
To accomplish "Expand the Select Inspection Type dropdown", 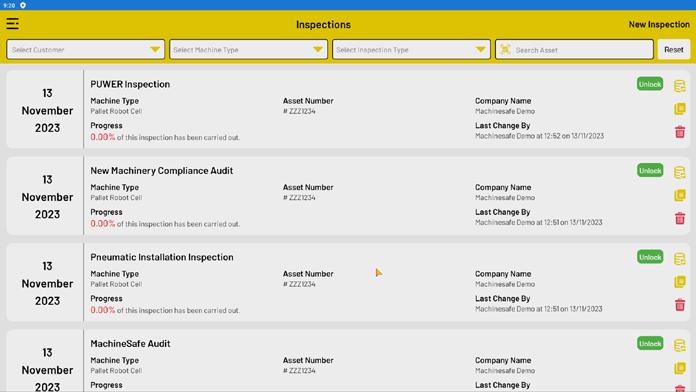I will [411, 49].
